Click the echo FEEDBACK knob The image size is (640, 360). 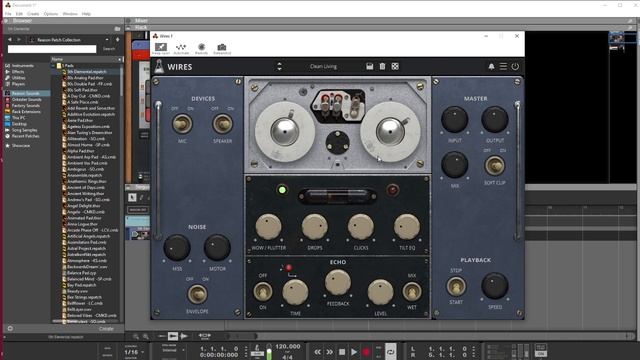(x=338, y=282)
